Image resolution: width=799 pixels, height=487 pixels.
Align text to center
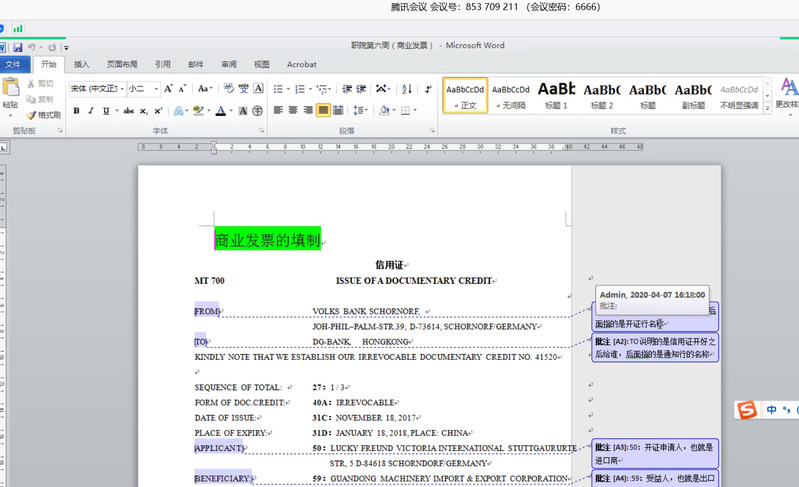click(294, 111)
